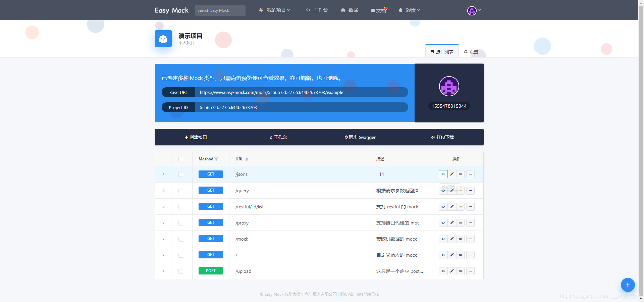Sort the table by URL column
The height and width of the screenshot is (302, 644).
(247, 159)
